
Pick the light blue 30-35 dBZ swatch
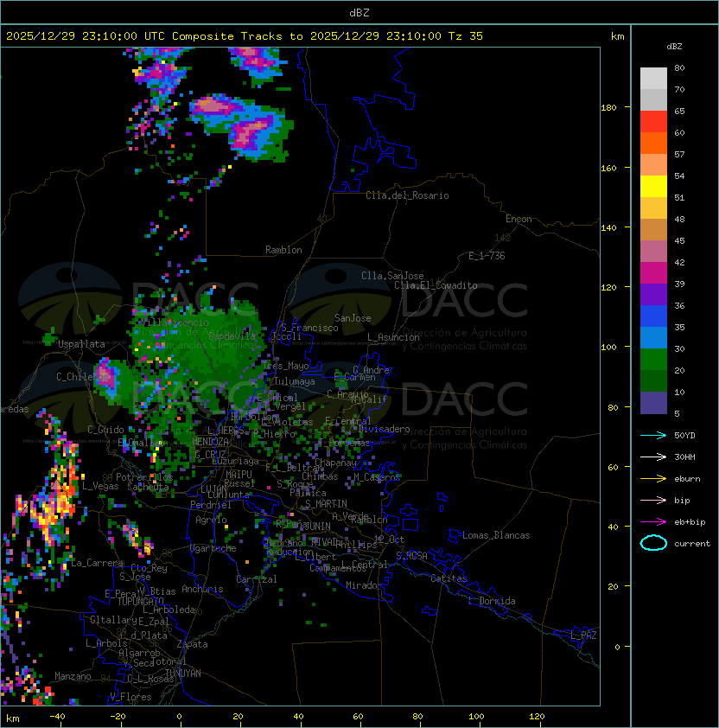[x=653, y=338]
